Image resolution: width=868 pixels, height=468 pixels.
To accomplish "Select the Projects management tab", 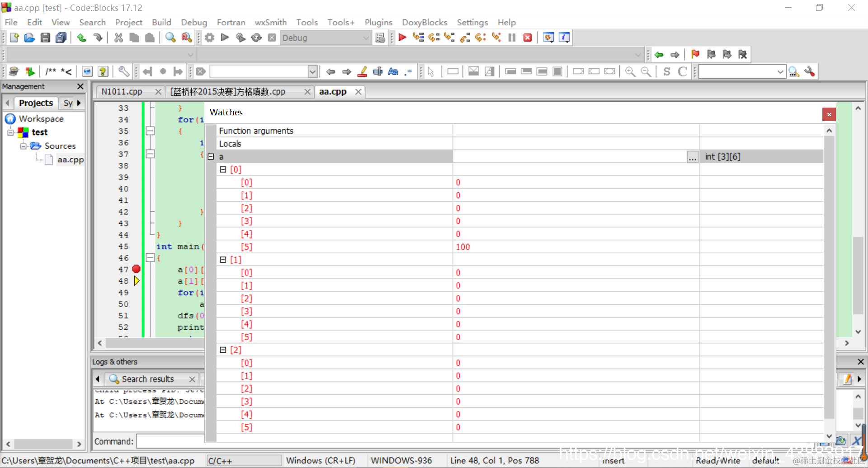I will click(x=36, y=103).
